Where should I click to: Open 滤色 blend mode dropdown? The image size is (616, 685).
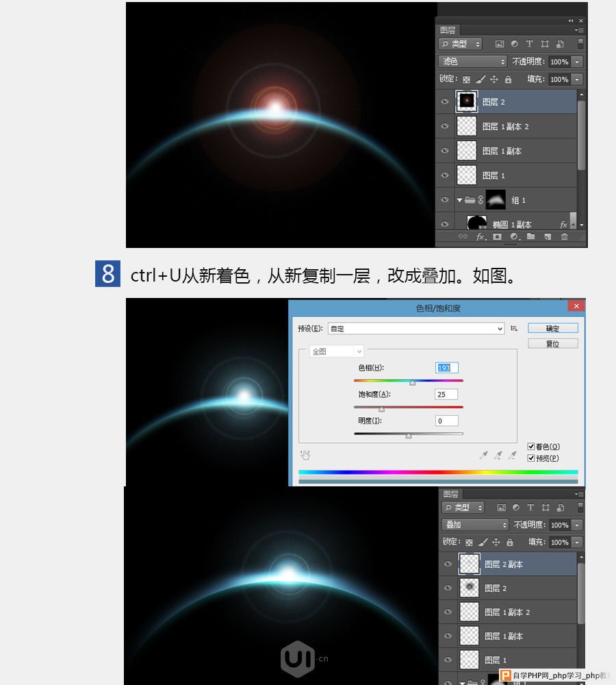click(473, 62)
